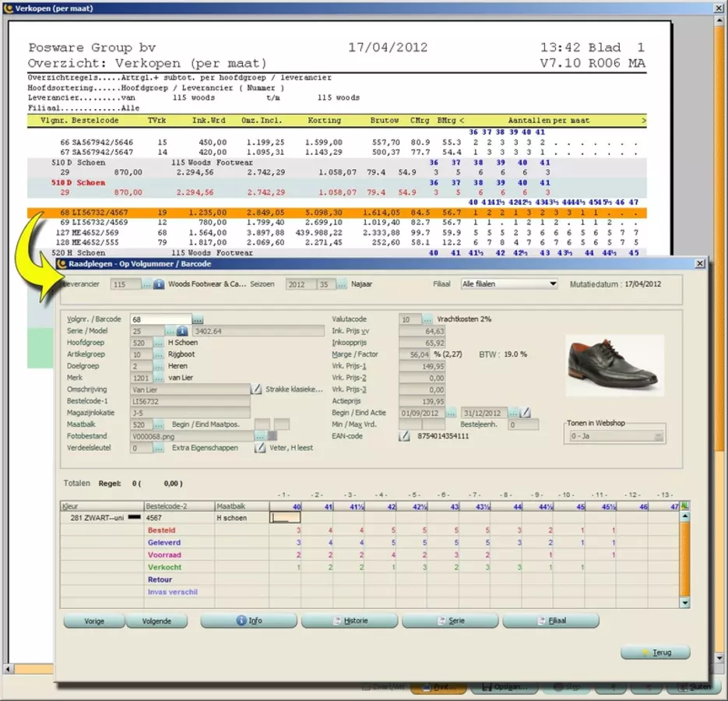
Task: Open the Serie button
Action: coord(451,621)
